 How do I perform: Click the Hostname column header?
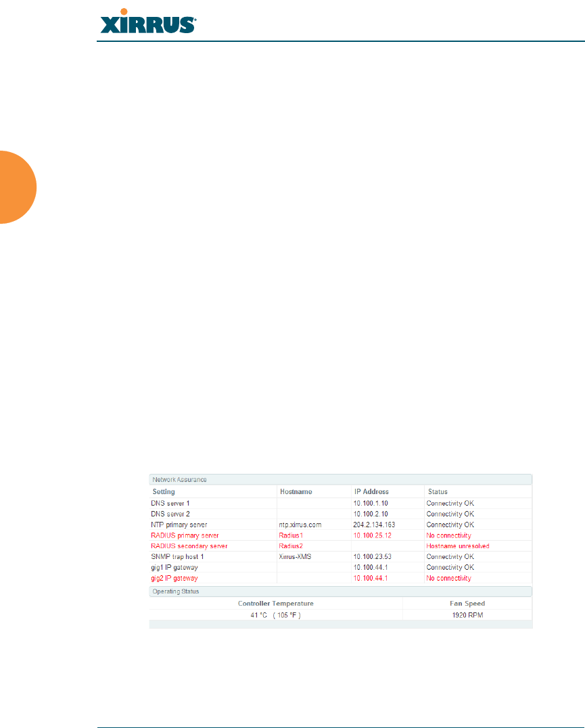[x=296, y=491]
